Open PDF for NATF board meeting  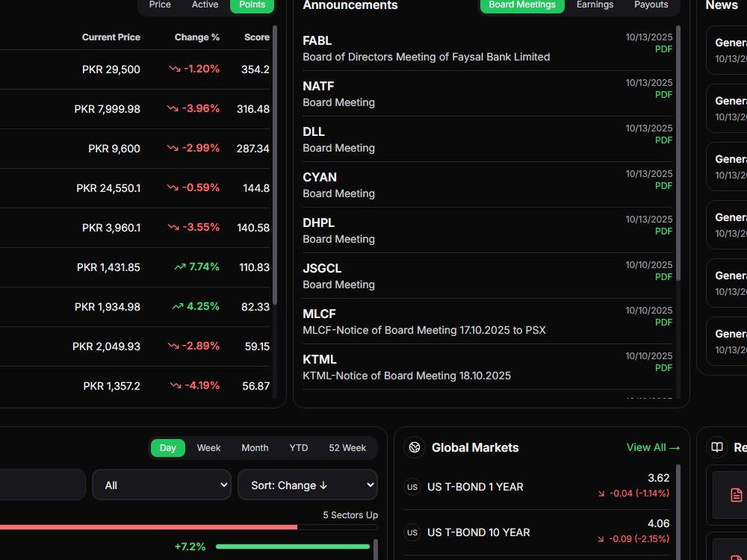pyautogui.click(x=663, y=95)
